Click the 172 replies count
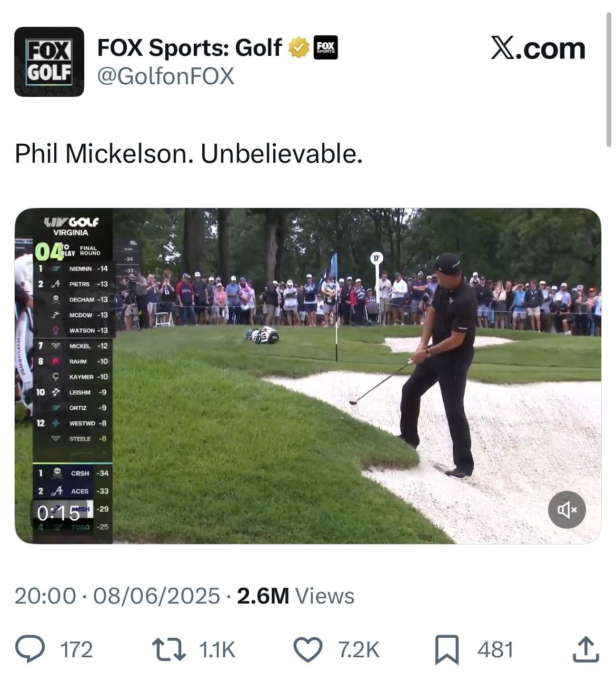 pos(76,649)
